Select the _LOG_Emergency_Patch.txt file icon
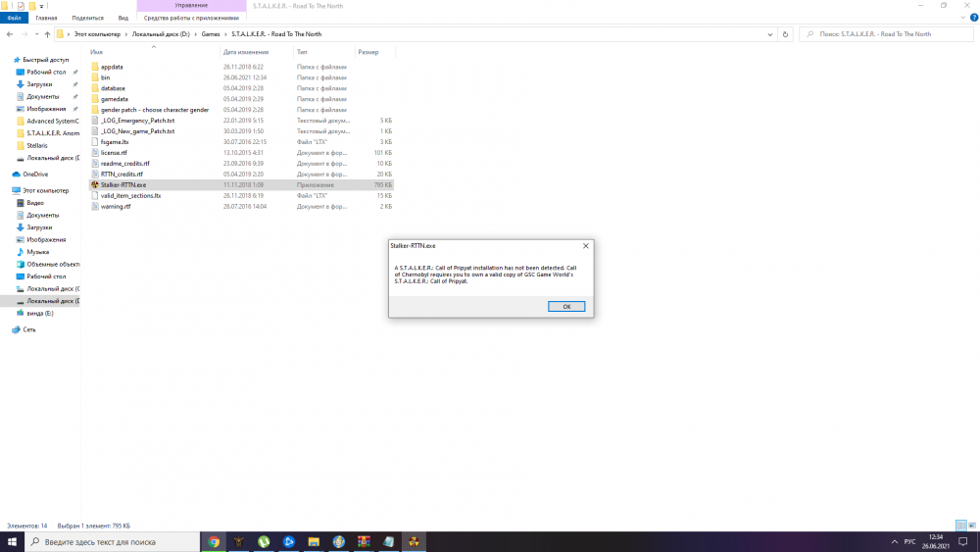 pyautogui.click(x=95, y=121)
